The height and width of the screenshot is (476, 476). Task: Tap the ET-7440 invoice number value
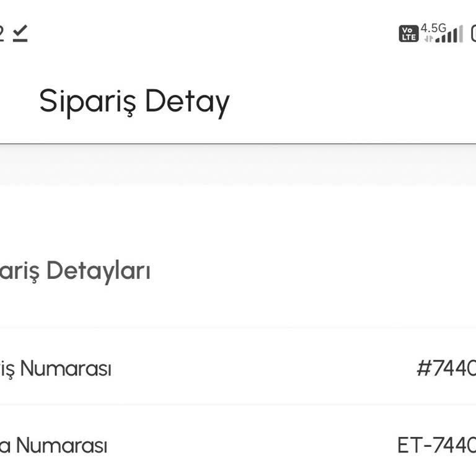[436, 445]
